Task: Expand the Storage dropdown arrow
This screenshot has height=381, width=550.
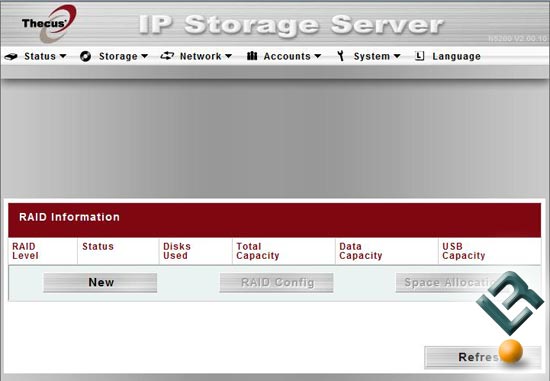Action: tap(145, 56)
